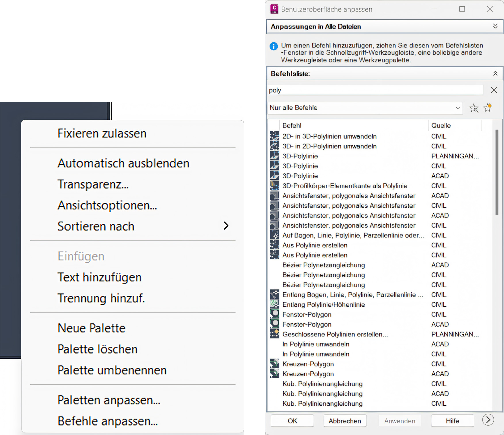
Task: Select the "Fenster-Polygon" CIVIL icon
Action: tap(274, 314)
